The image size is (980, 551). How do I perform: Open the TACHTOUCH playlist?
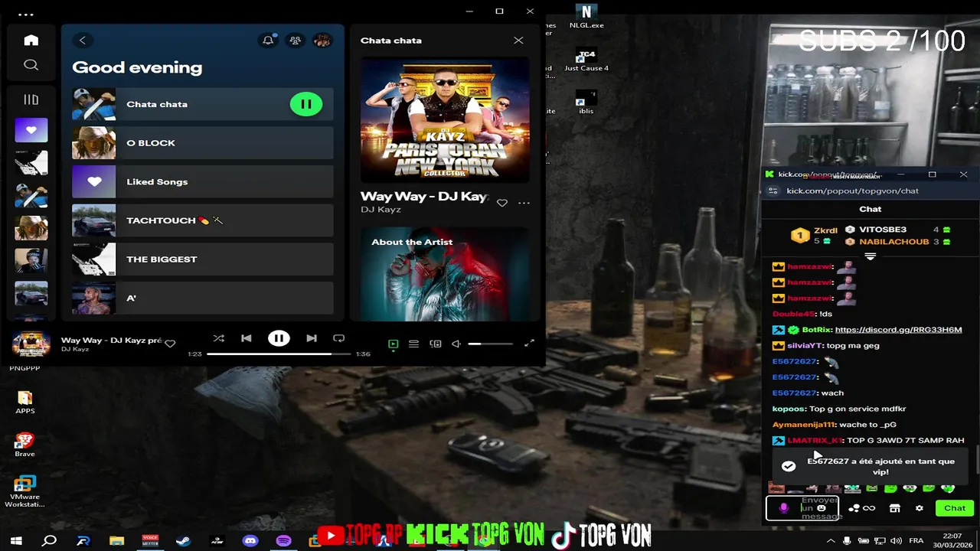point(203,220)
